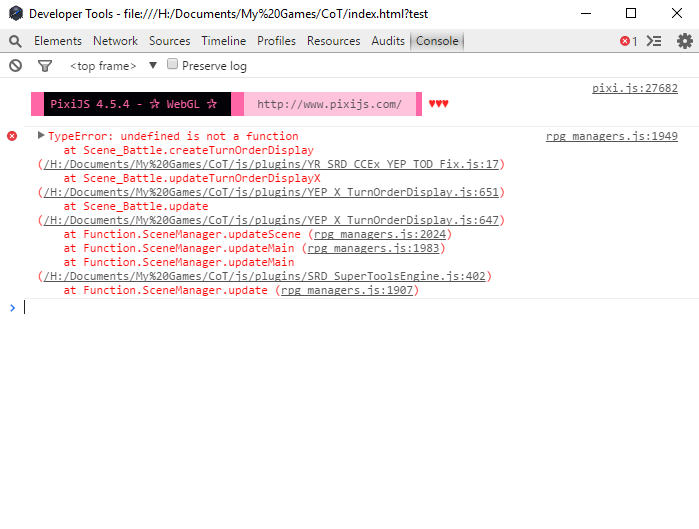Click the red error count indicator
This screenshot has height=529, width=699.
[628, 41]
